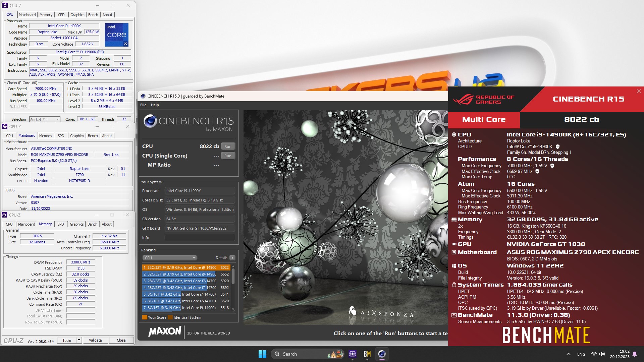Open Graphics tab in CPU-Z Memory window

(x=77, y=224)
